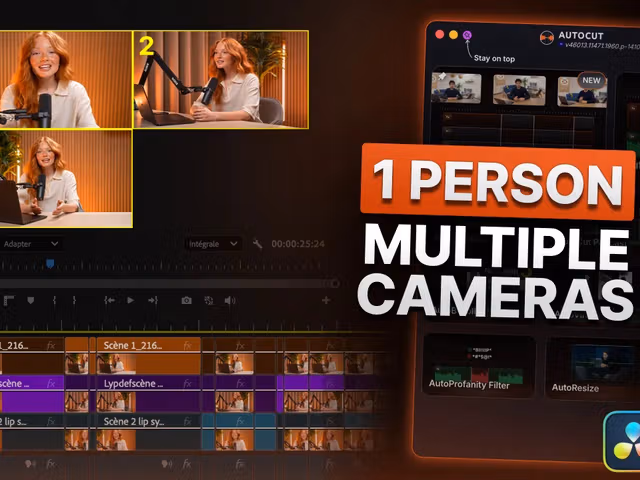Click the AutoCut version number text

[602, 45]
